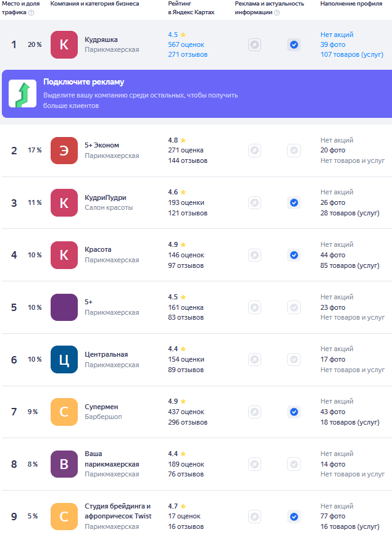The height and width of the screenshot is (540, 392).
Task: Click the Центральная logo icon
Action: [64, 360]
